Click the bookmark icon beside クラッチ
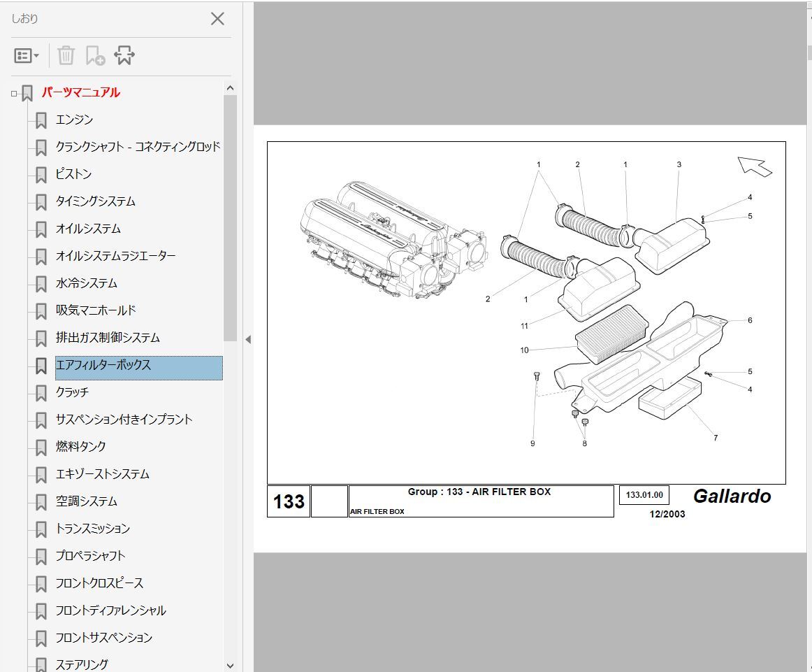The height and width of the screenshot is (672, 812). tap(41, 393)
